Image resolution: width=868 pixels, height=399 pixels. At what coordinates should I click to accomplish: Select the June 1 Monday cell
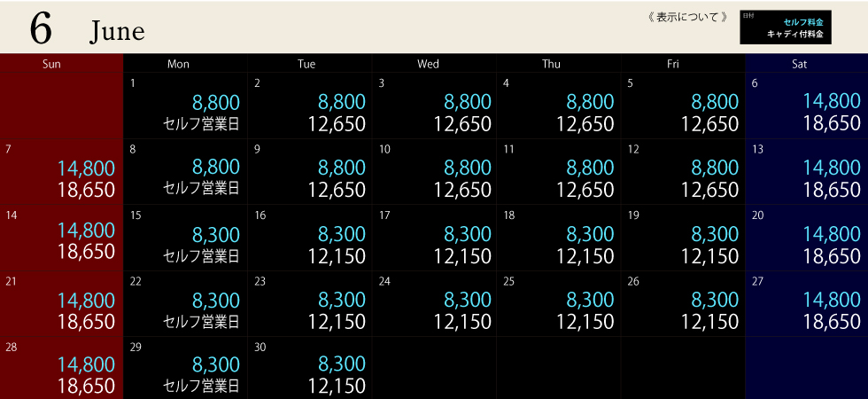[185, 106]
